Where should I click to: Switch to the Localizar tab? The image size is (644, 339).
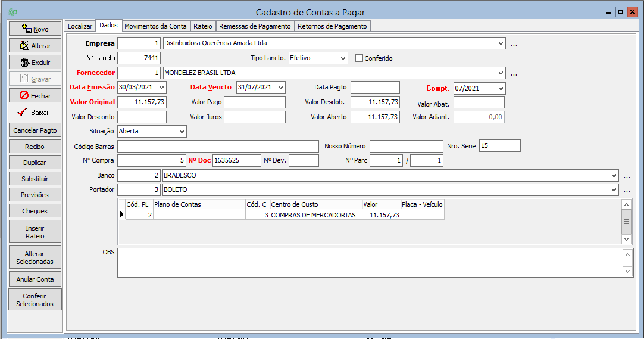tap(80, 26)
